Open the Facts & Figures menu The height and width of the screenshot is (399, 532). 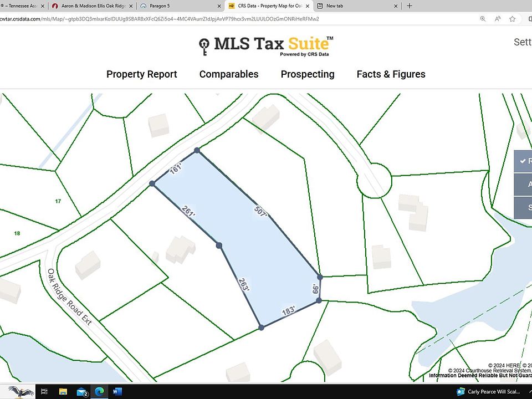tap(391, 74)
